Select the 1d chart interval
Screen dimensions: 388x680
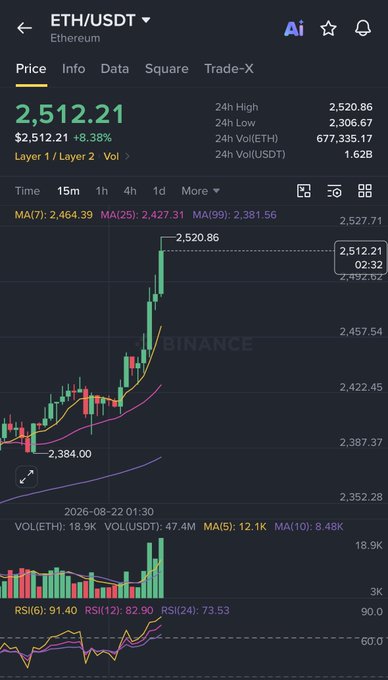point(159,191)
